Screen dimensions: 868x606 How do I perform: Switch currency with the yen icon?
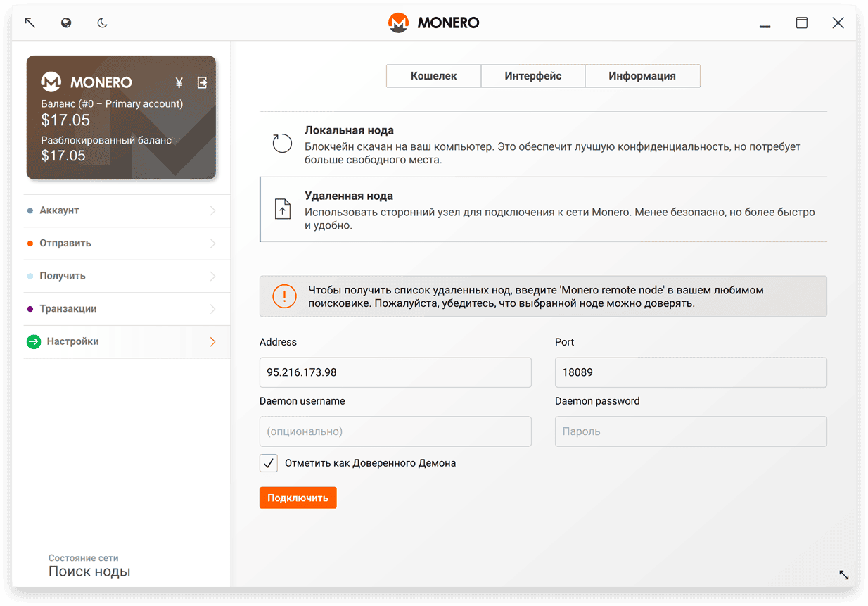pyautogui.click(x=179, y=82)
